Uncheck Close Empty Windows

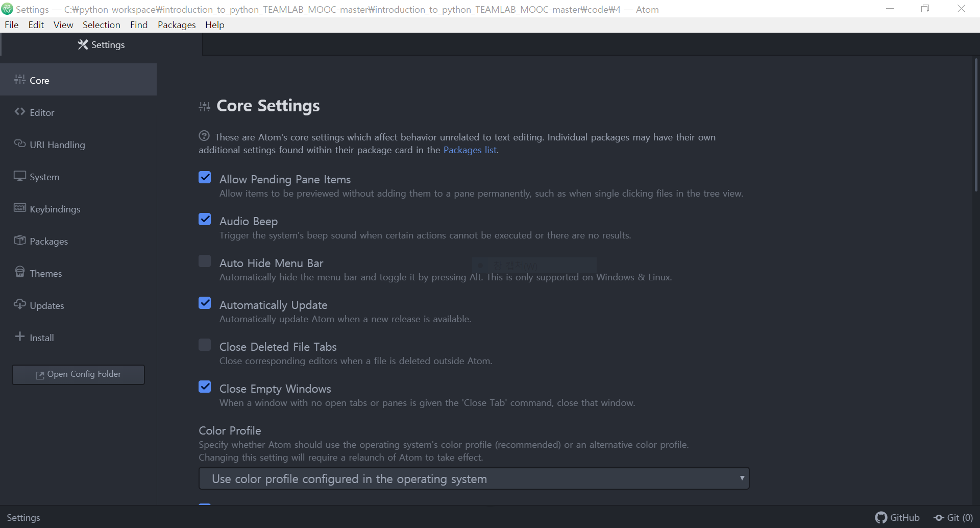pos(205,387)
